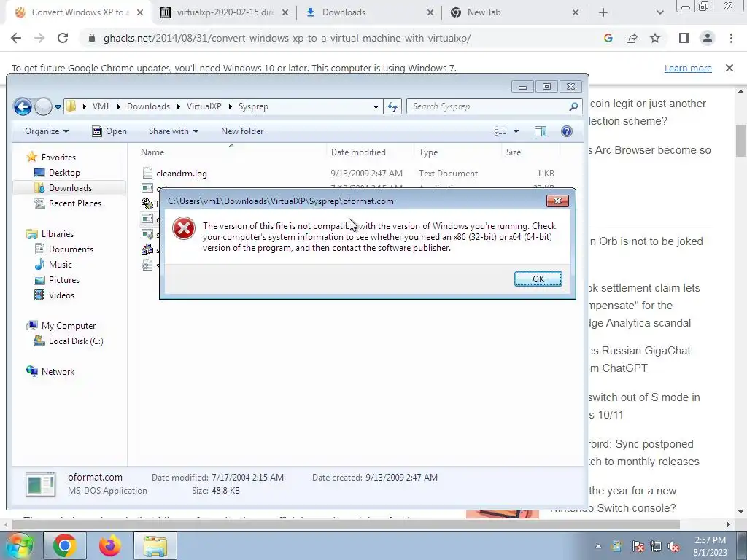Open Recent Places in navigation pane

[x=75, y=203]
